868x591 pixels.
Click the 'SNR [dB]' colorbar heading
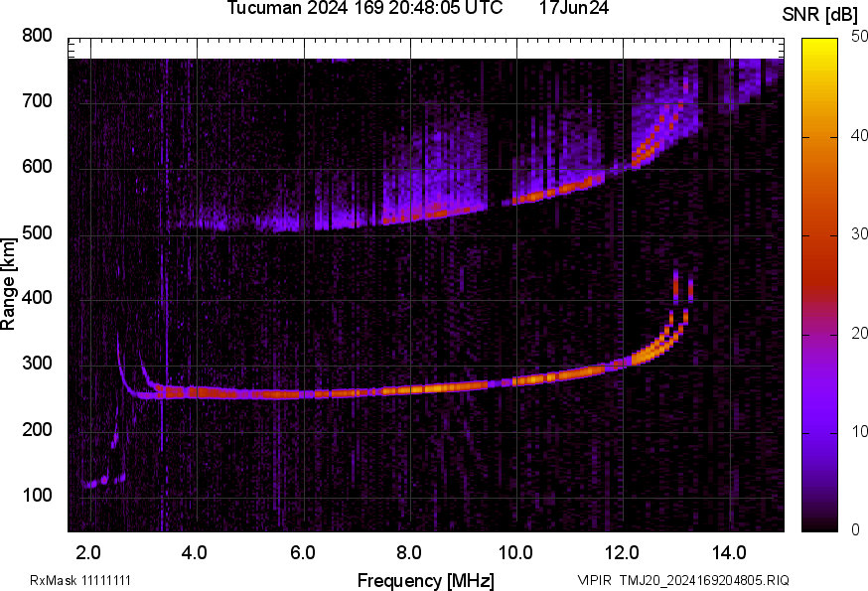819,15
